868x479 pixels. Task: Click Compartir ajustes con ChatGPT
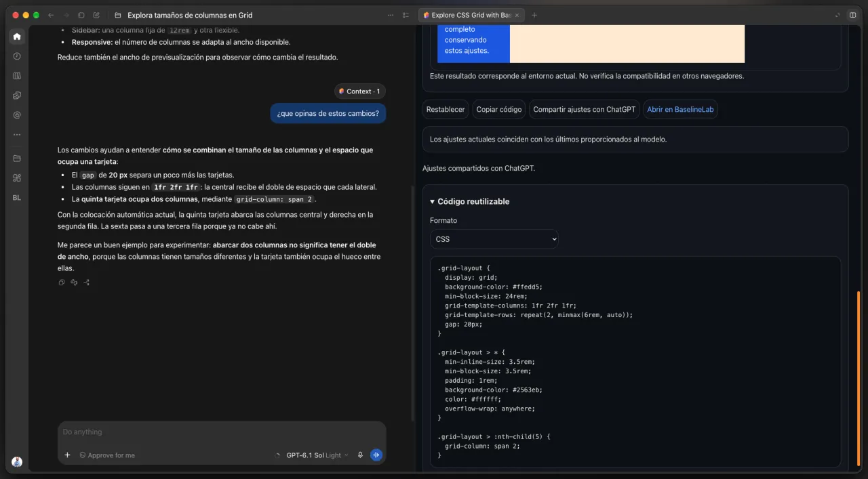(585, 109)
